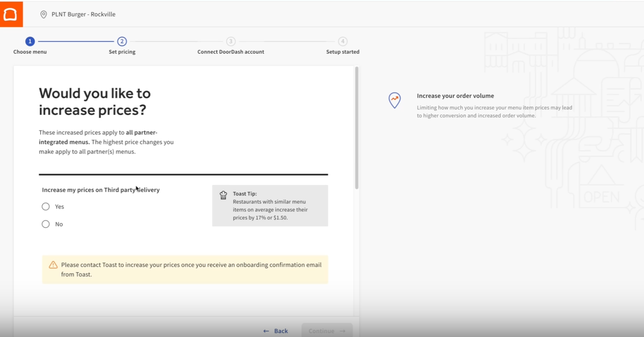This screenshot has width=644, height=337.
Task: Click step 1 circle Choose menu
Action: [30, 41]
